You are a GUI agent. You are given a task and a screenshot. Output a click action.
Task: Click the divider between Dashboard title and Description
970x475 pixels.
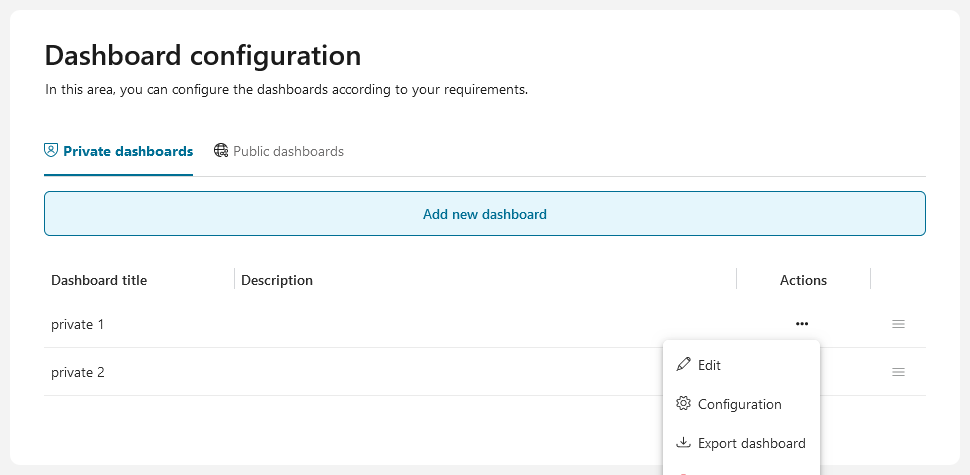234,280
